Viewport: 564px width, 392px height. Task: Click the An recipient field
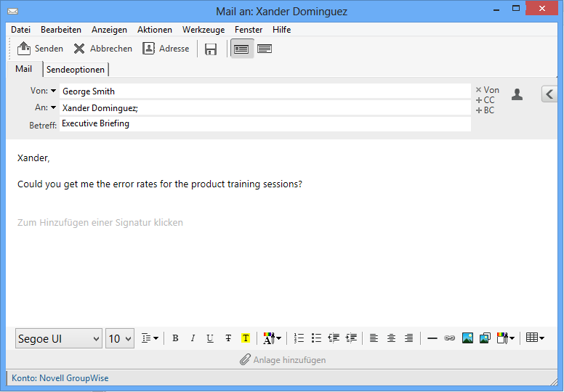(265, 107)
